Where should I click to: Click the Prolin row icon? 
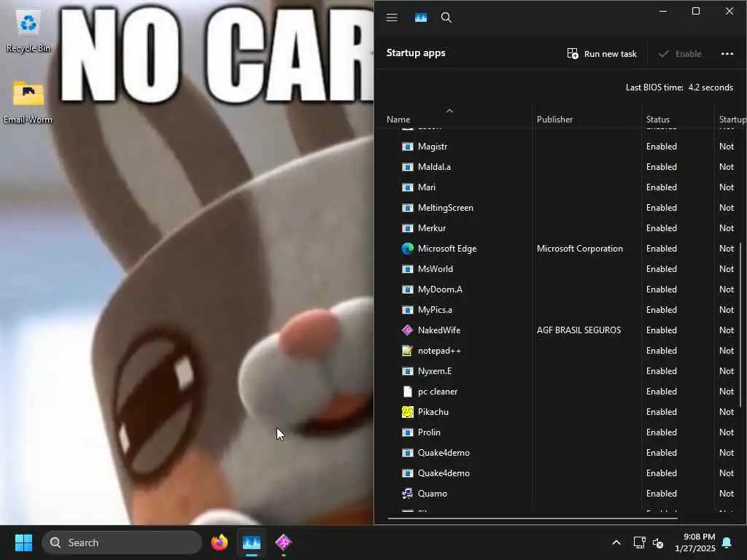click(407, 432)
